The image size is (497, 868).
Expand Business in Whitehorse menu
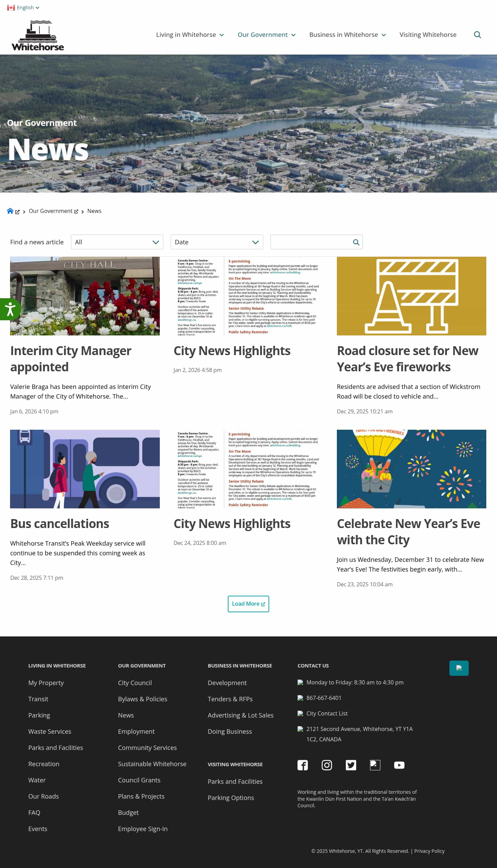pyautogui.click(x=348, y=35)
